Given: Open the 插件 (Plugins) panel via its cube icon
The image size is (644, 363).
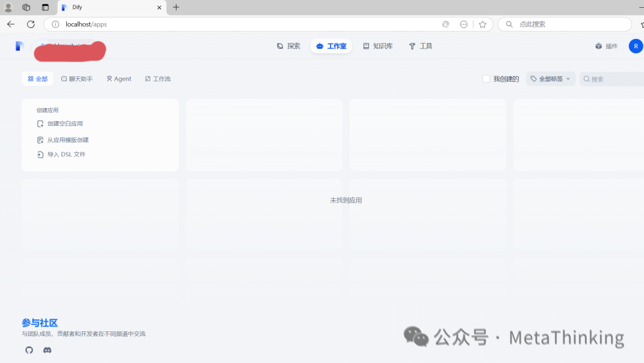Looking at the screenshot, I should point(598,45).
